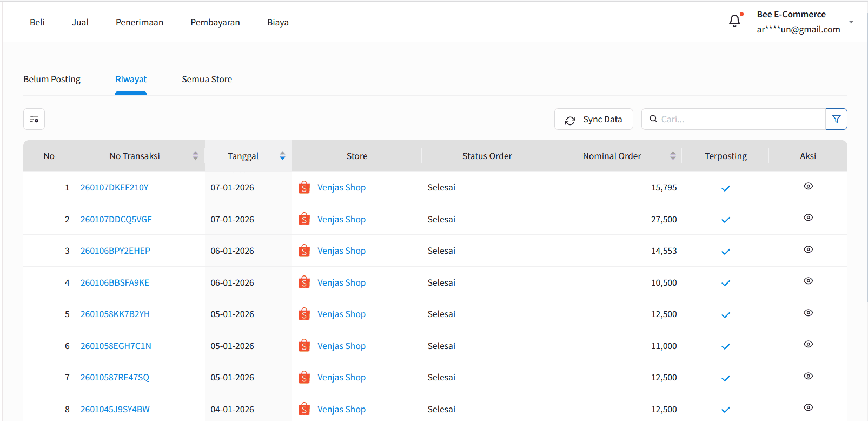Sort by No Transaksi column arrows

point(195,156)
